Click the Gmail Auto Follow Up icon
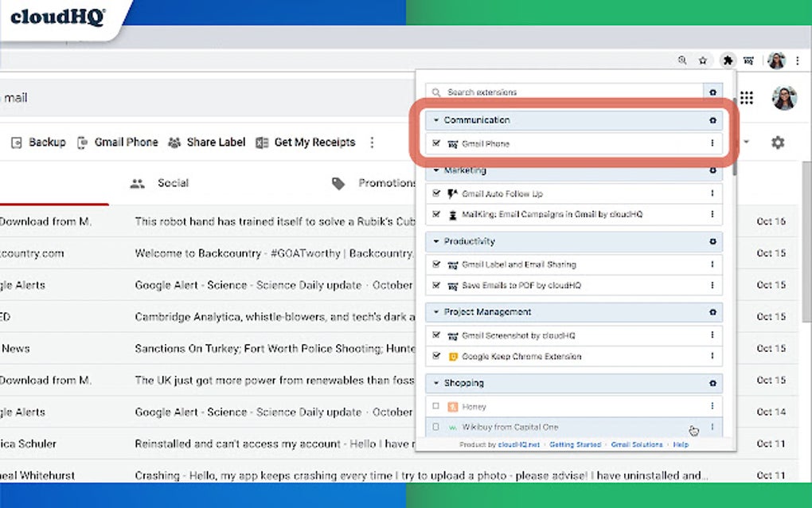The height and width of the screenshot is (508, 812). (451, 193)
